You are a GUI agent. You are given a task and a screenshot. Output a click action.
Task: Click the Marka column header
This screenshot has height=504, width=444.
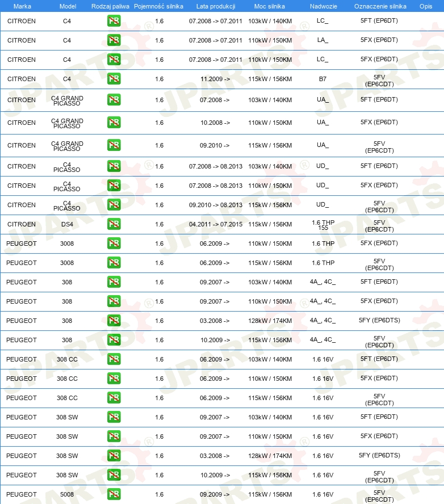(22, 6)
